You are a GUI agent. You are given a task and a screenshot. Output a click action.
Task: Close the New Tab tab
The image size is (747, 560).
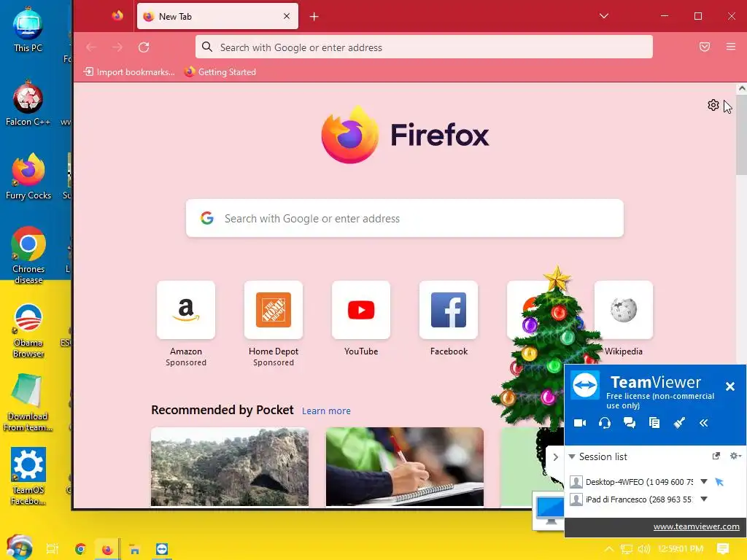click(x=287, y=16)
